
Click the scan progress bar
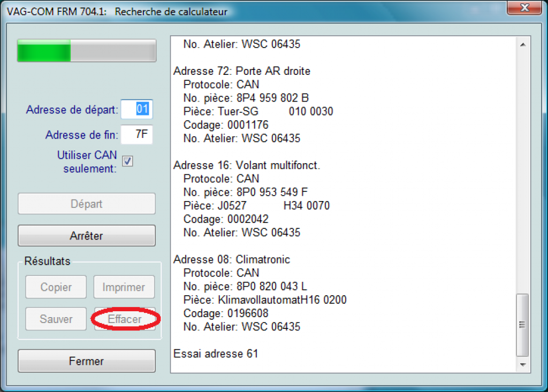pyautogui.click(x=86, y=50)
